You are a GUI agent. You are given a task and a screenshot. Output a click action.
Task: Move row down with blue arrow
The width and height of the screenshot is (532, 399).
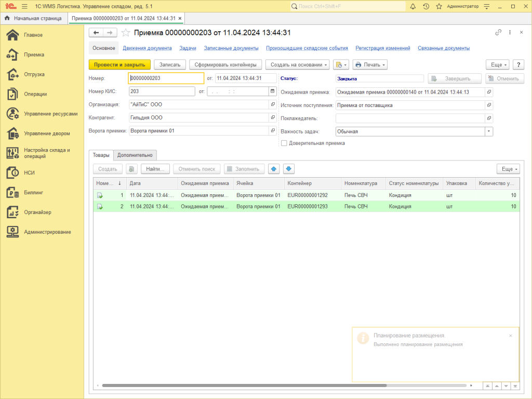coord(289,169)
